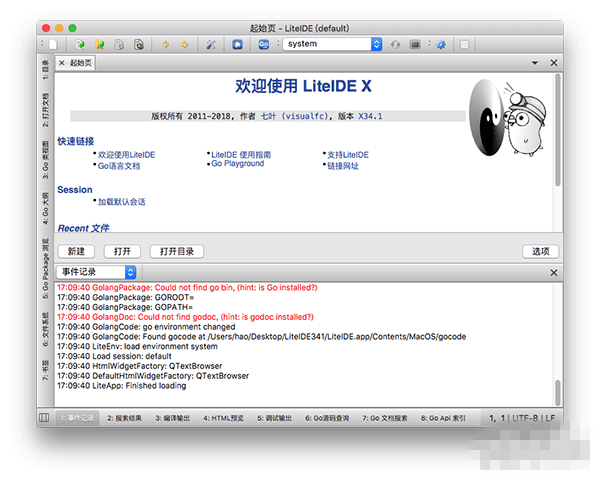Click the edit environment file icon
Image resolution: width=600 pixels, height=480 pixels.
(x=415, y=44)
